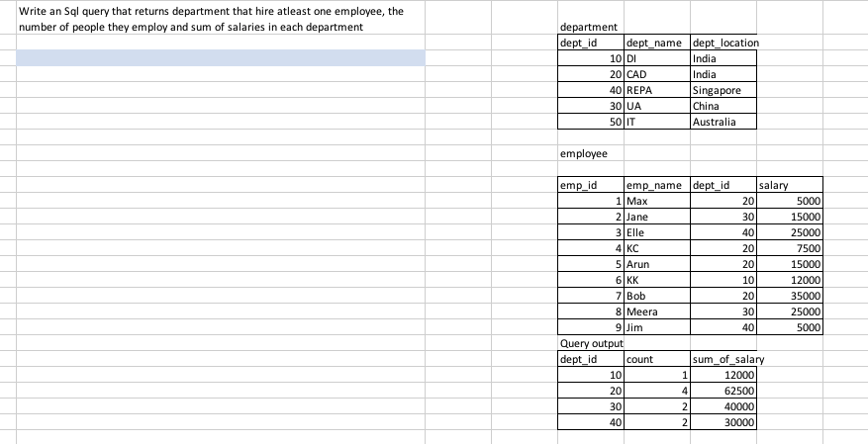Click Arun's salary cell showing 15000

click(790, 264)
